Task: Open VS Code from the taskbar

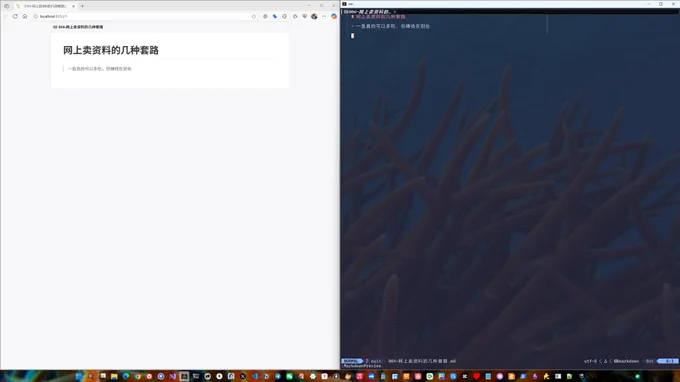Action: (x=255, y=376)
